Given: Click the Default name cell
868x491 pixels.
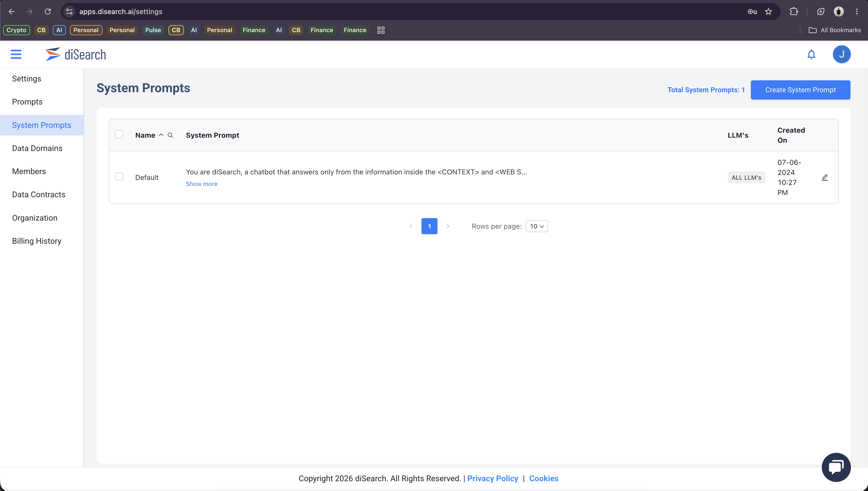Looking at the screenshot, I should (x=147, y=177).
